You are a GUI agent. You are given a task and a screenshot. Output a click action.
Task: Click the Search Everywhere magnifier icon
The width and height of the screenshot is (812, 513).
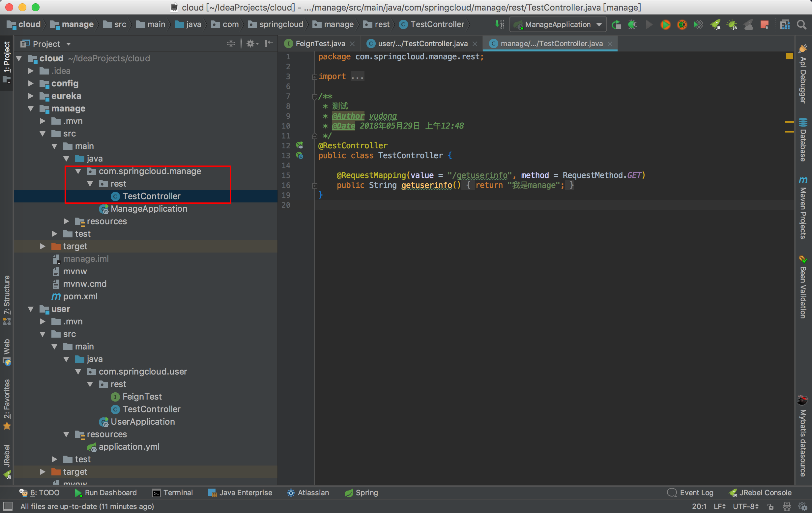tap(801, 25)
